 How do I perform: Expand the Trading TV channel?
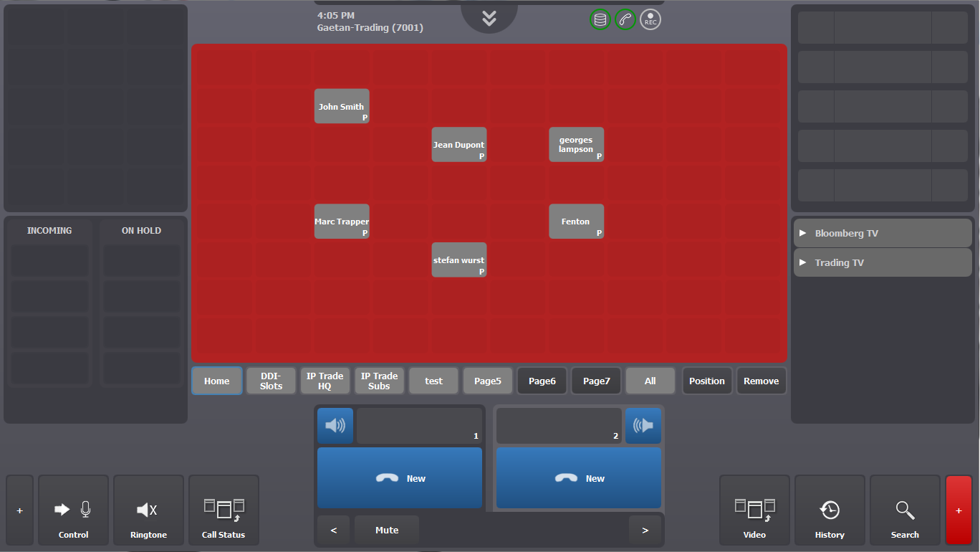pos(883,262)
